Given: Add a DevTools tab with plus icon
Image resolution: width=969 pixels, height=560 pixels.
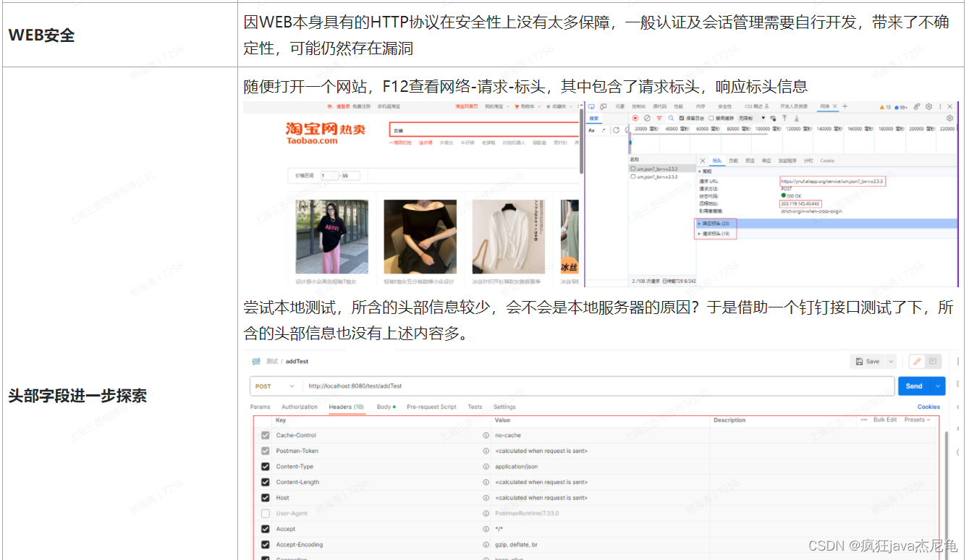Looking at the screenshot, I should coord(845,106).
